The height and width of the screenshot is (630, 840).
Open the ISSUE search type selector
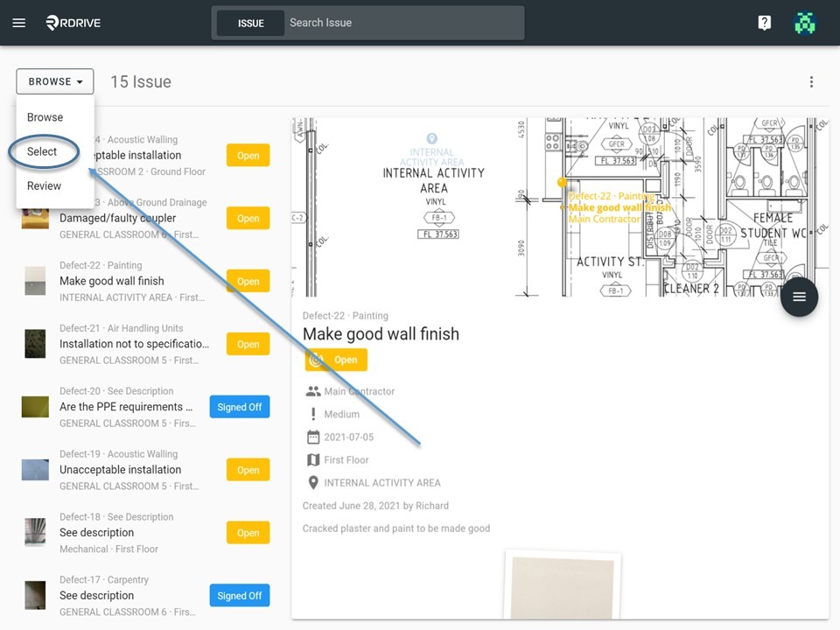251,23
